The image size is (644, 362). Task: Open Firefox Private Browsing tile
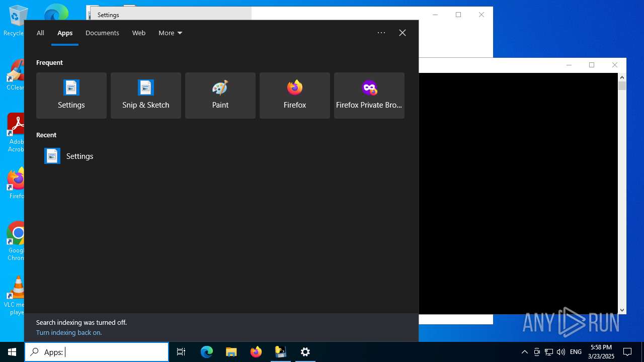coord(369,96)
